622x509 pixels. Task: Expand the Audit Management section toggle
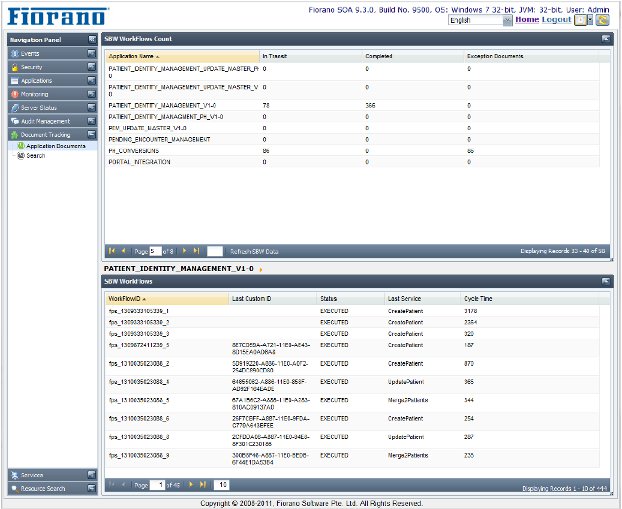92,121
